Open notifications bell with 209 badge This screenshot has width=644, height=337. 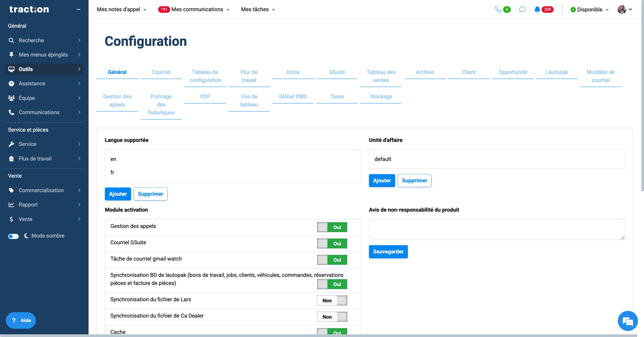[x=537, y=9]
